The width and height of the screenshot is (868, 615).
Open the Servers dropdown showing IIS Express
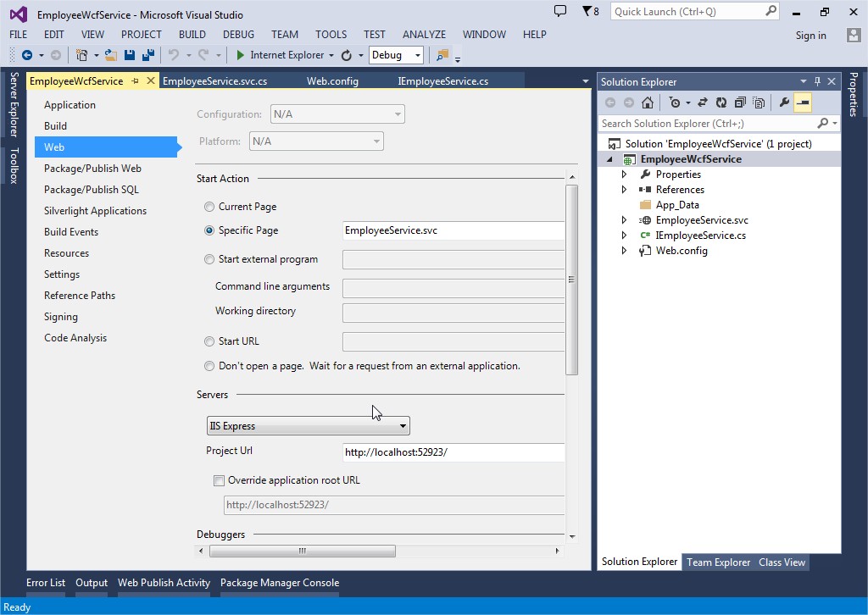click(403, 425)
